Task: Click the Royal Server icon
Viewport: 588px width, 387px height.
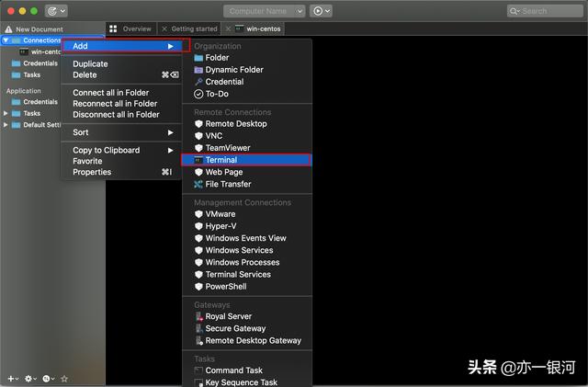Action: [198, 316]
